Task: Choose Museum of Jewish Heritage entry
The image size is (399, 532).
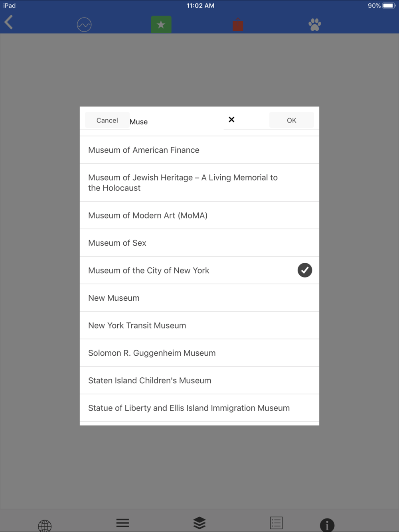Action: point(199,183)
